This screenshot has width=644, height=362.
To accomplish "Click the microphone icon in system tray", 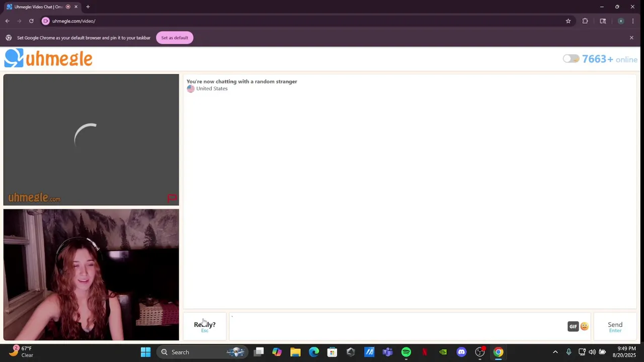I will (x=569, y=352).
